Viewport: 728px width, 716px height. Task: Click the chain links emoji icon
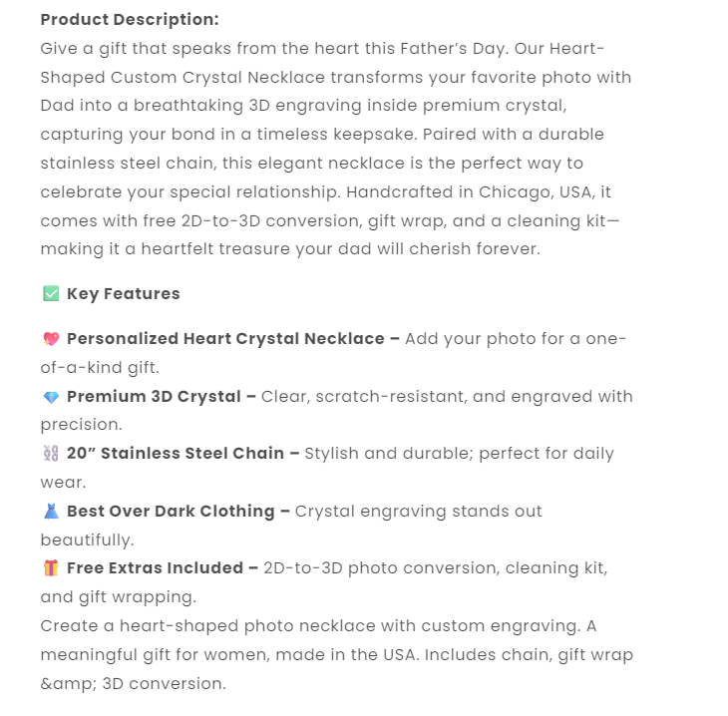(51, 454)
